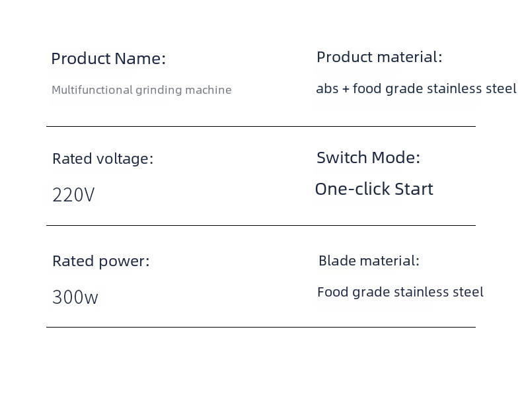Click the "Product material:" heading

379,57
